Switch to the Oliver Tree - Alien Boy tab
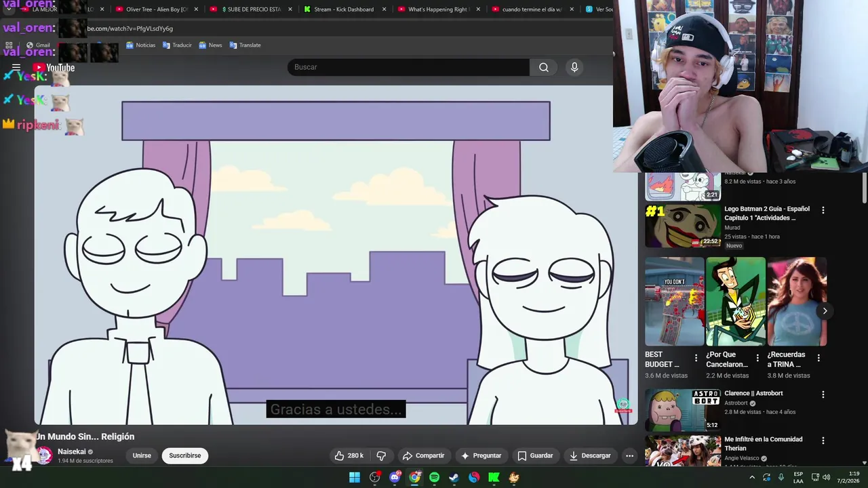Image resolution: width=868 pixels, height=488 pixels. point(157,9)
